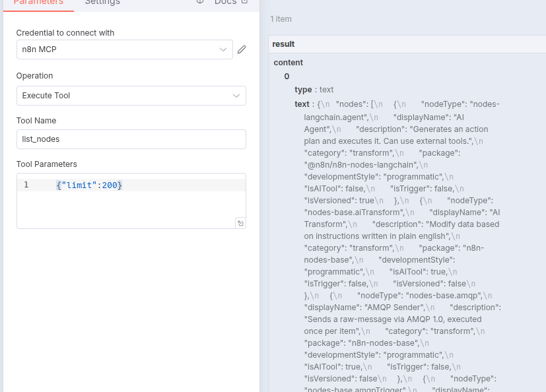Click the type : text row
This screenshot has width=546, height=392.
314,90
